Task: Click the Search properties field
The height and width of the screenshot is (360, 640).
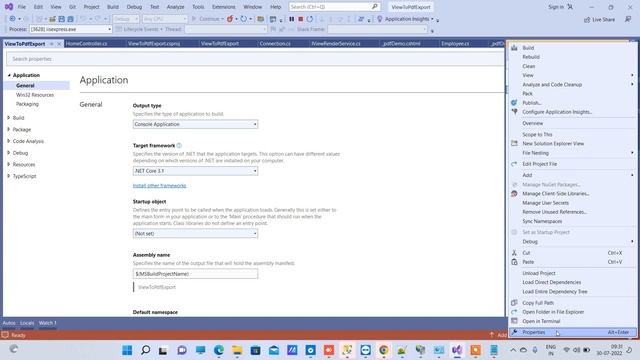Action: [255, 59]
